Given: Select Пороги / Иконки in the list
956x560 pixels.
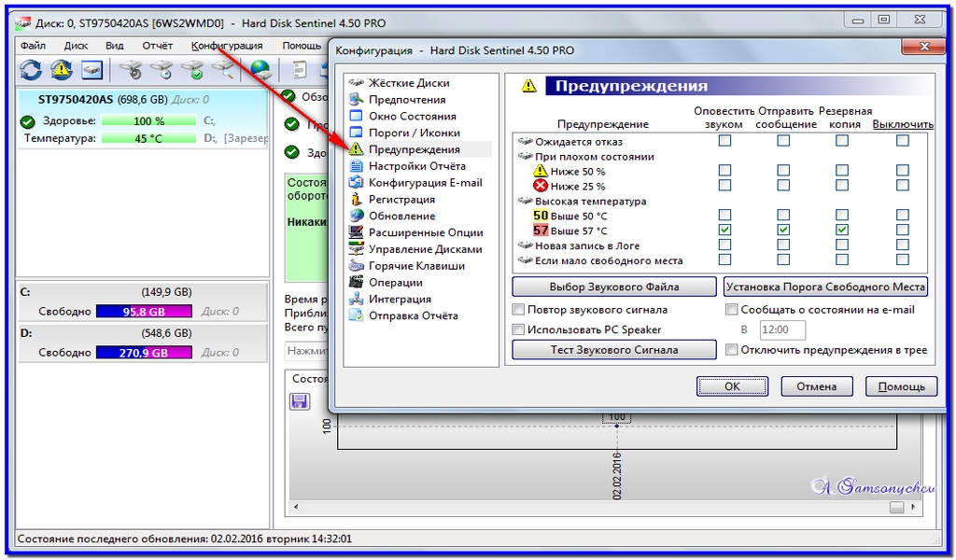Looking at the screenshot, I should click(x=414, y=133).
